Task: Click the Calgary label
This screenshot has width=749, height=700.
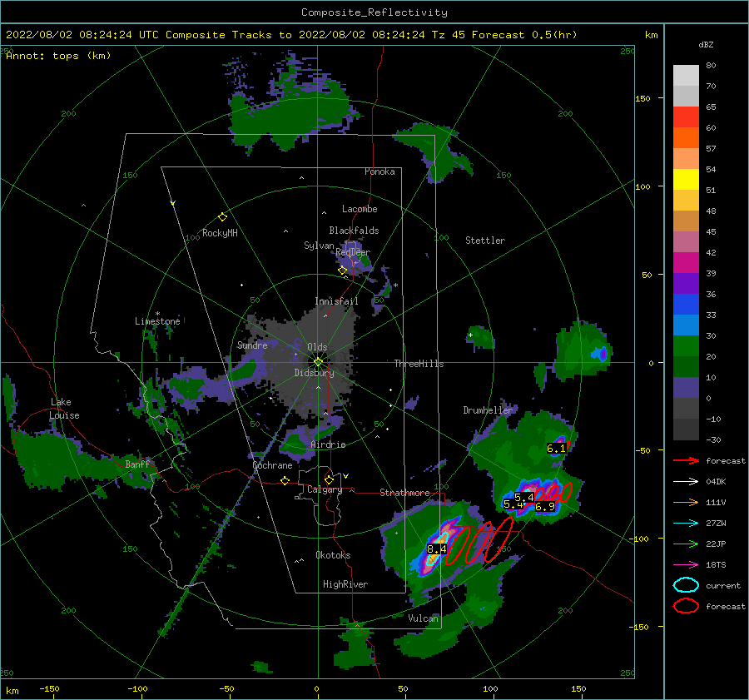Action: (x=325, y=489)
